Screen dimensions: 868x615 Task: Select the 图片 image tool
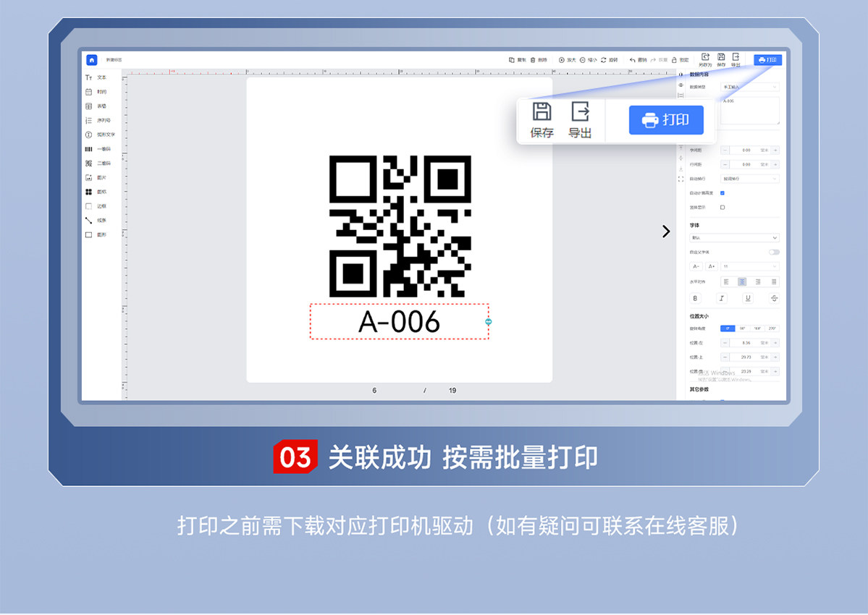pyautogui.click(x=96, y=177)
